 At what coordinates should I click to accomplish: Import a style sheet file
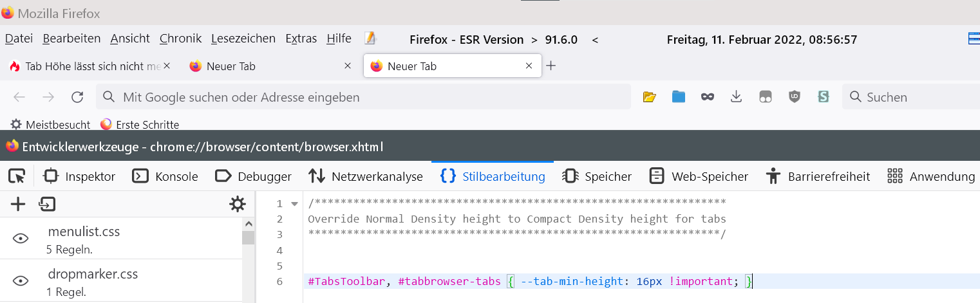click(47, 205)
